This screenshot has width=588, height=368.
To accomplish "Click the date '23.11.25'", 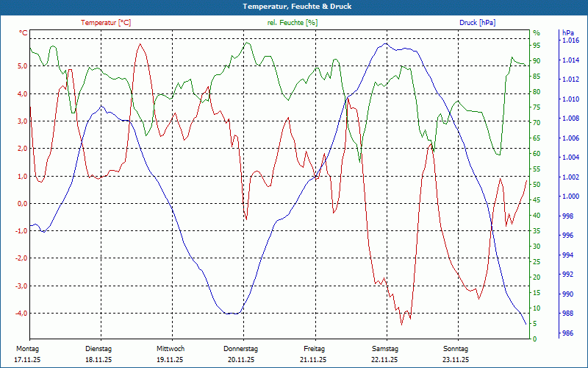I will (456, 360).
